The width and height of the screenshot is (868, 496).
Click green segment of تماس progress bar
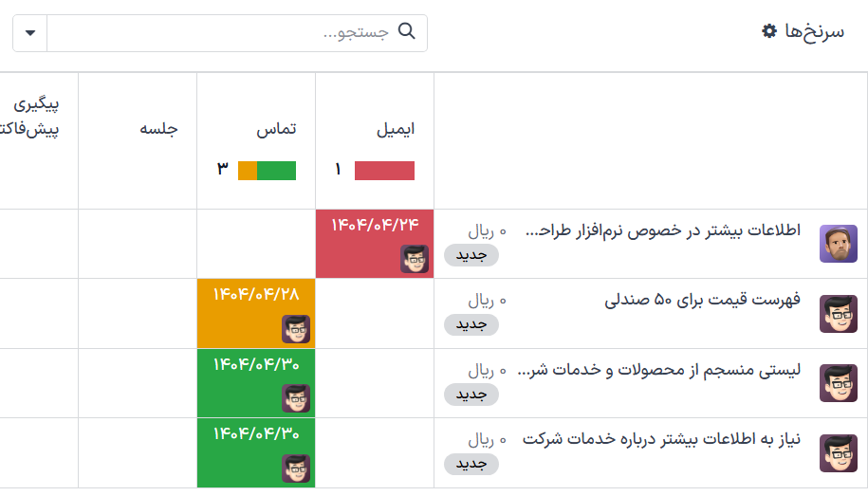coord(277,171)
